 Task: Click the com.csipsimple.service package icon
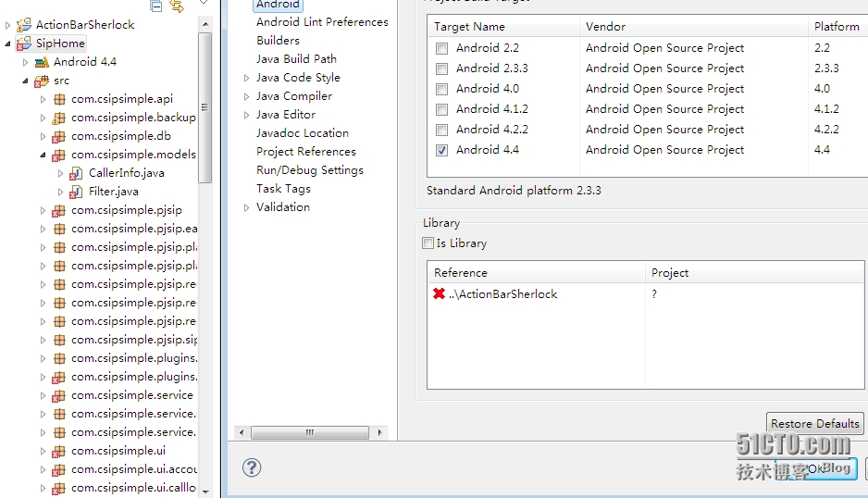59,395
